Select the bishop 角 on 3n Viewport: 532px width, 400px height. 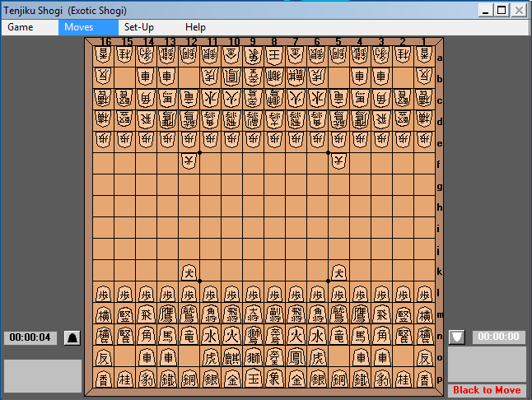click(381, 336)
